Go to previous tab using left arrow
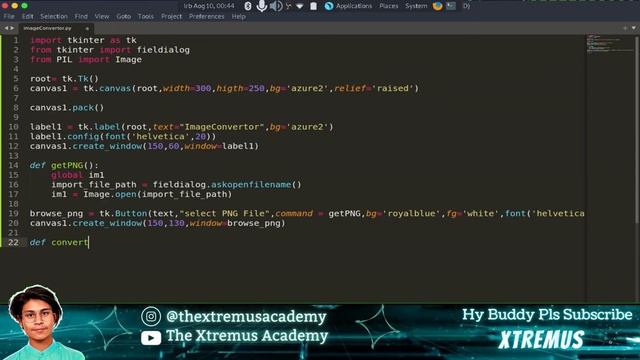Screen dimensions: 640x360 [6, 28]
